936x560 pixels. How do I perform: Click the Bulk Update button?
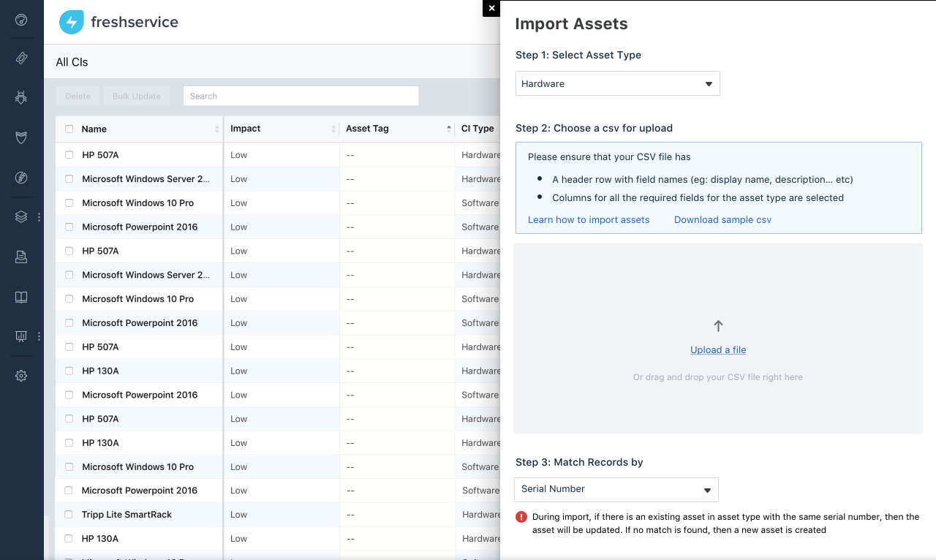tap(137, 96)
